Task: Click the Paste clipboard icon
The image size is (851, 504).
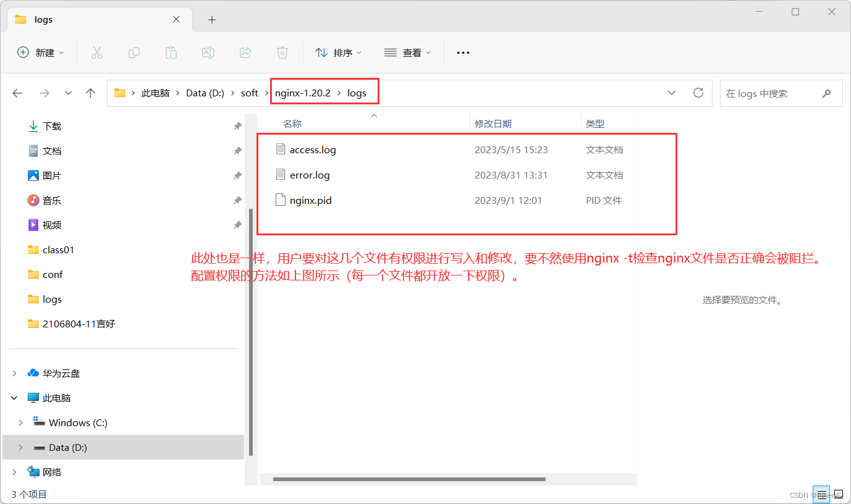Action: (x=171, y=52)
